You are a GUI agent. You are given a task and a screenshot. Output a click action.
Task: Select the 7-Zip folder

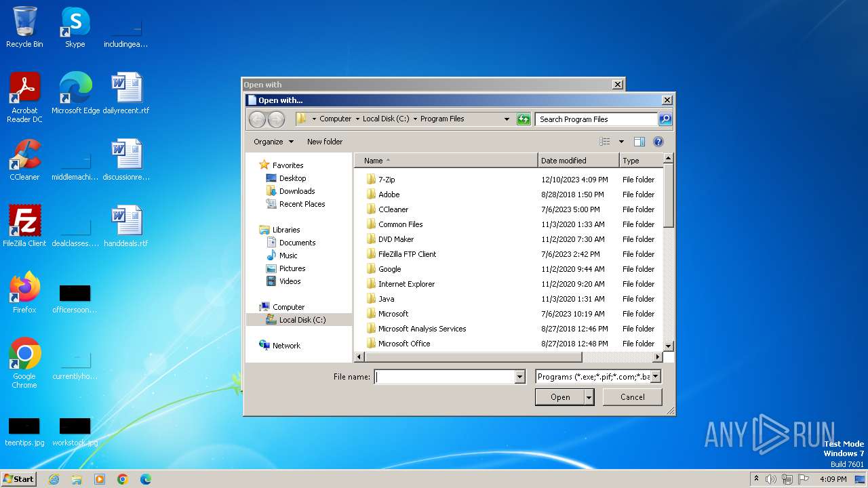click(387, 180)
